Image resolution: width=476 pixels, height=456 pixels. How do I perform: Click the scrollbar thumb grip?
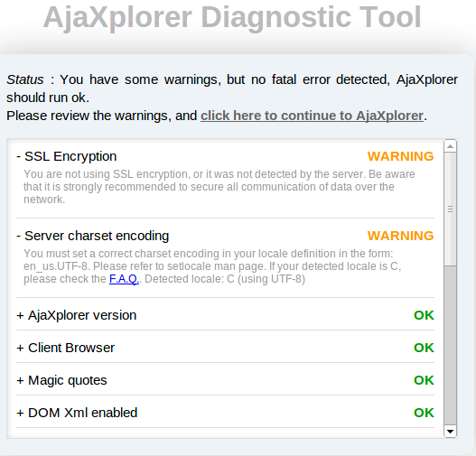450,209
